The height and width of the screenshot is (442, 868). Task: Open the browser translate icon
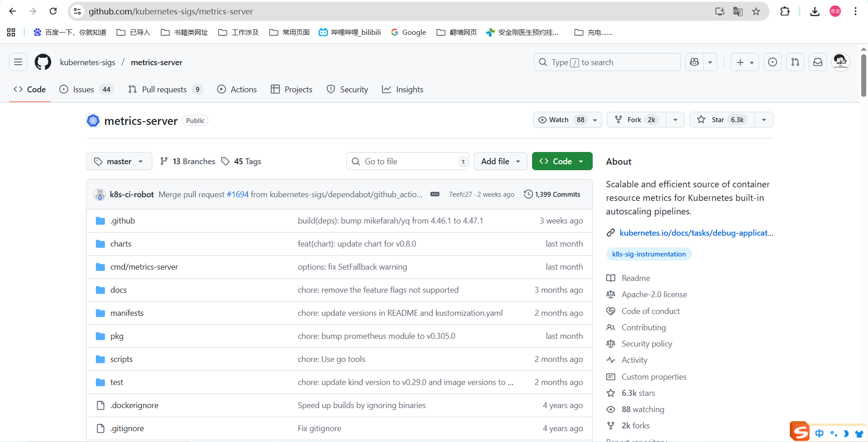(x=738, y=11)
